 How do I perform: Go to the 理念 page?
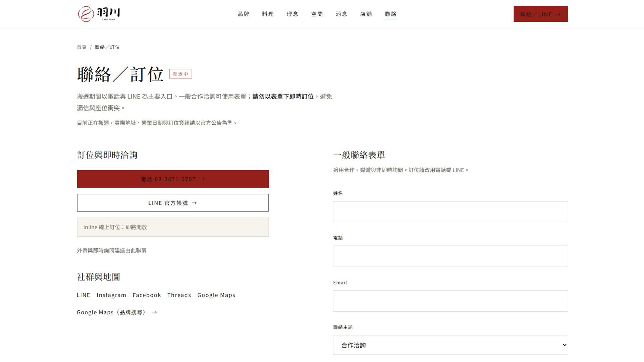[292, 14]
